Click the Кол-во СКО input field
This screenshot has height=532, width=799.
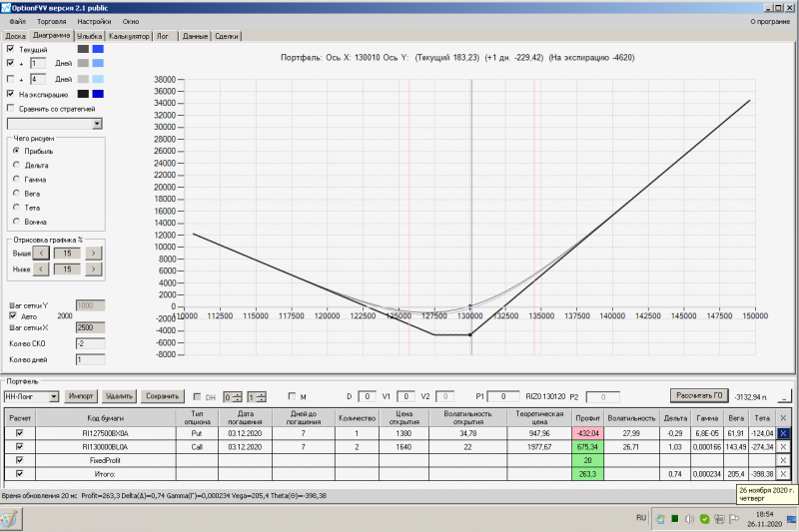click(x=90, y=343)
